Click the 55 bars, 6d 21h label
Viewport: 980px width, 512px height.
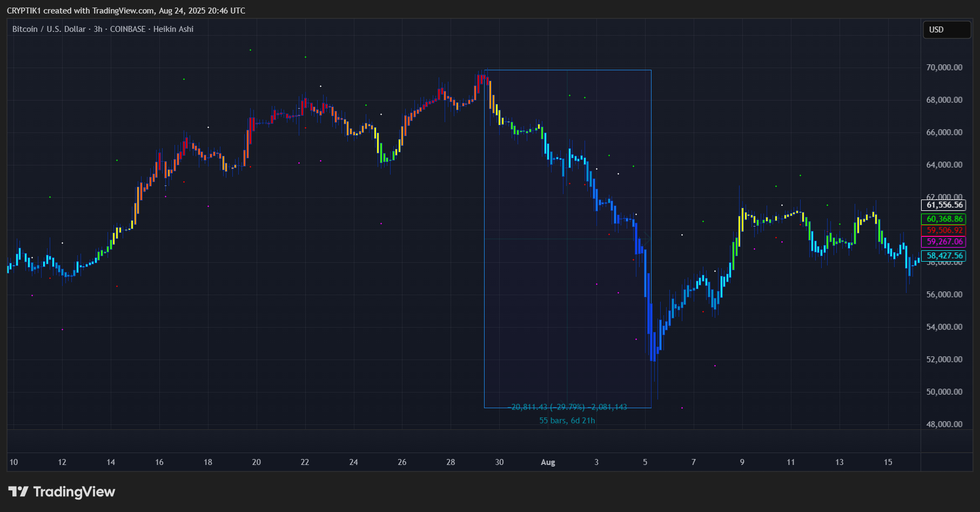567,421
